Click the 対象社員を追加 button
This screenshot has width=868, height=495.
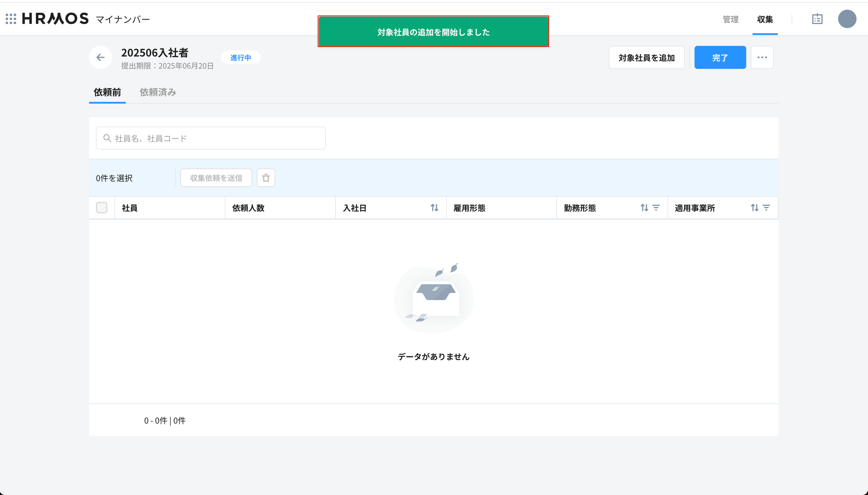click(x=646, y=58)
